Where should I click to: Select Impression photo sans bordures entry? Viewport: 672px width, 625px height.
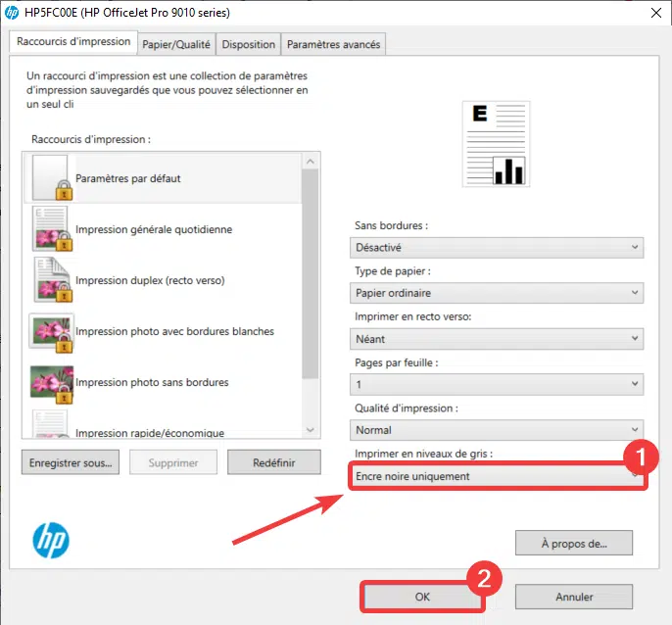pyautogui.click(x=152, y=382)
